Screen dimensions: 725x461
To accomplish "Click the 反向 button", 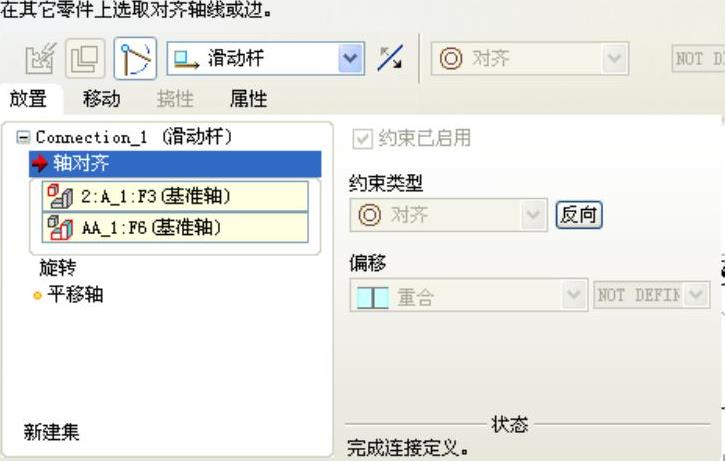I will (579, 215).
